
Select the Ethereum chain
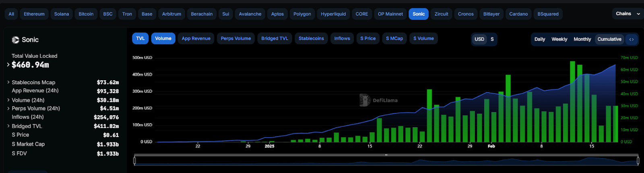click(34, 14)
